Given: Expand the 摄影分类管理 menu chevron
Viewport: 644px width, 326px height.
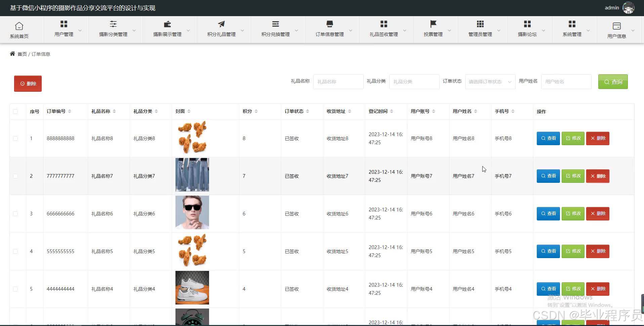Looking at the screenshot, I should tap(134, 30).
